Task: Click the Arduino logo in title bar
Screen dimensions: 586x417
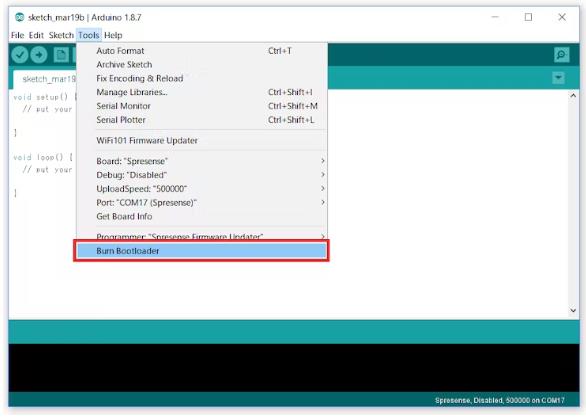Action: 19,17
